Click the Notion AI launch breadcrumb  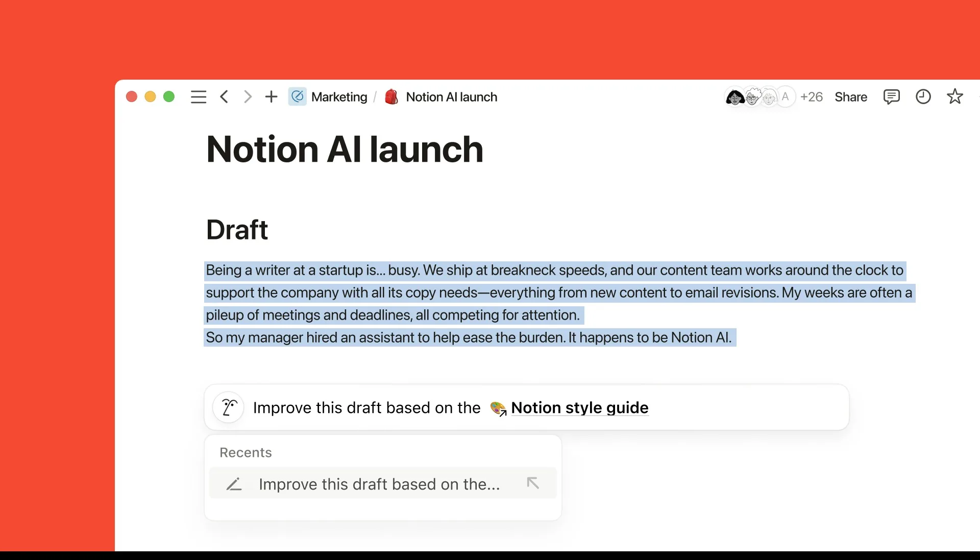click(451, 97)
